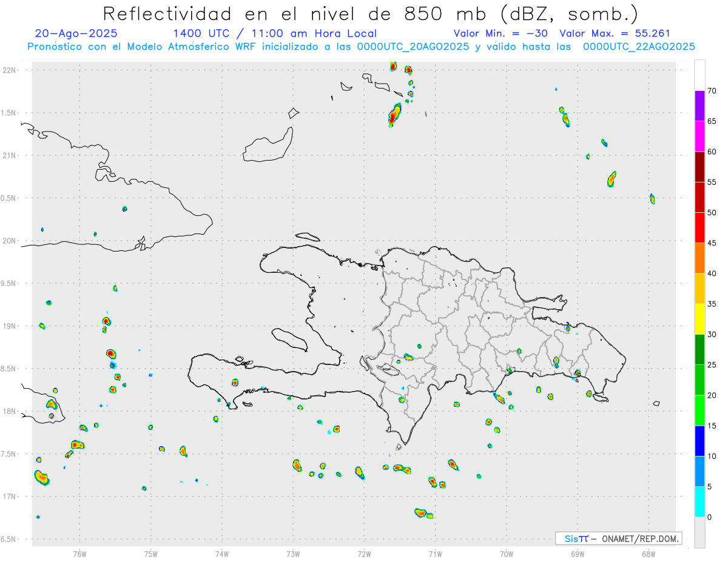Click the orange 40–45 dBZ color band

pyautogui.click(x=699, y=258)
